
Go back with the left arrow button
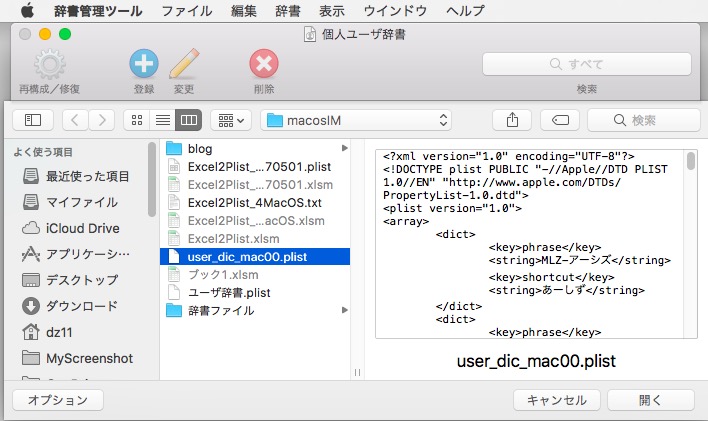pyautogui.click(x=75, y=120)
